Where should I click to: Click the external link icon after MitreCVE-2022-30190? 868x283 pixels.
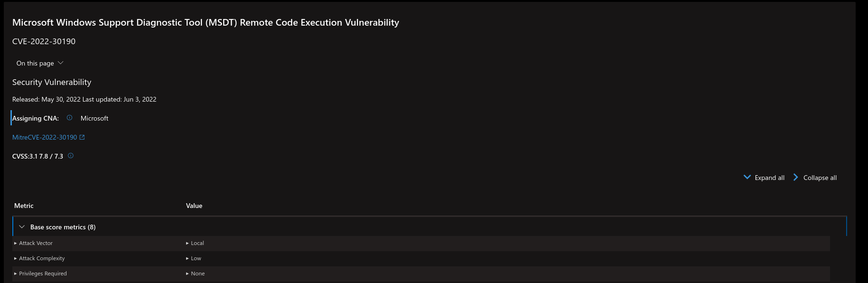82,137
